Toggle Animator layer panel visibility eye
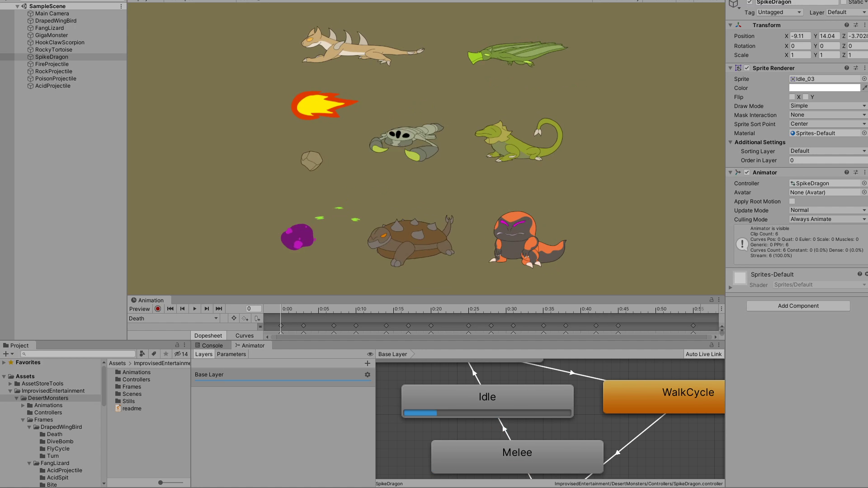868x488 pixels. click(370, 354)
